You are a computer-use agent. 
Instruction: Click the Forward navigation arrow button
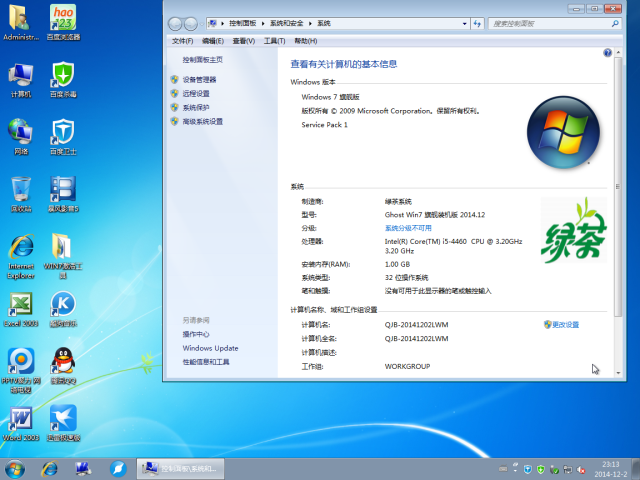point(191,24)
